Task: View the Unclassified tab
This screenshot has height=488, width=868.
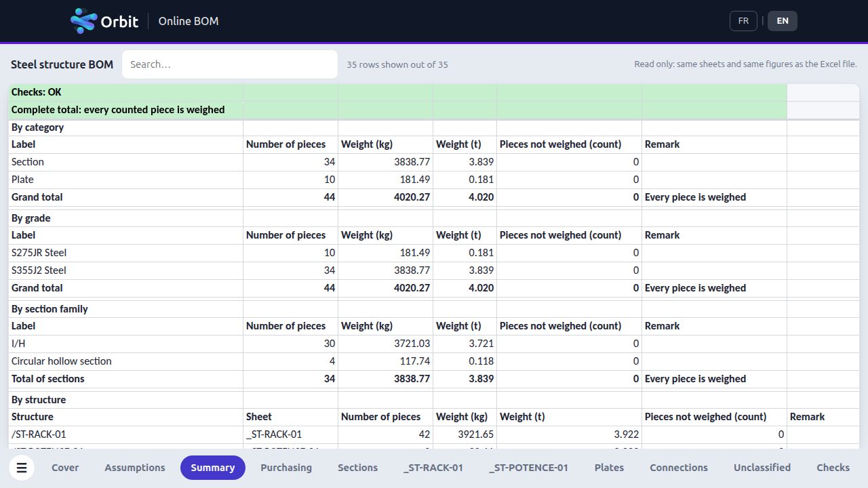Action: 762,468
